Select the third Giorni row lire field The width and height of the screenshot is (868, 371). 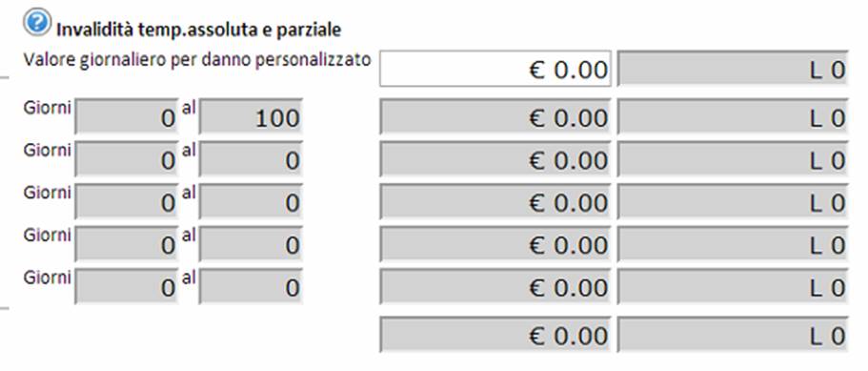click(x=733, y=202)
